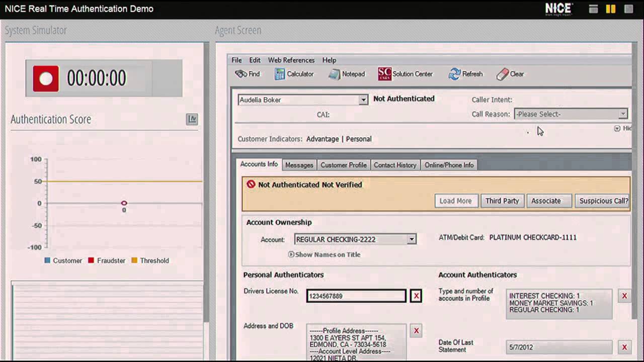Open the Web References menu
644x362 pixels.
point(291,60)
